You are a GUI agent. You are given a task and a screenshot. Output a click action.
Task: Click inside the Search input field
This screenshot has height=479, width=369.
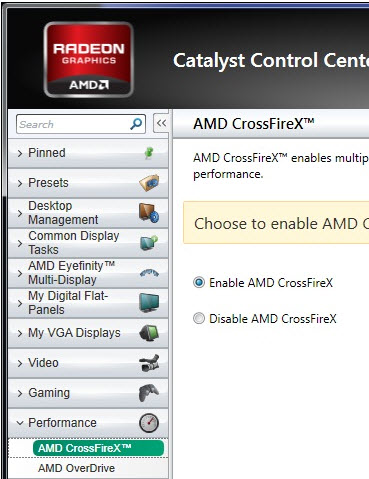pos(73,124)
